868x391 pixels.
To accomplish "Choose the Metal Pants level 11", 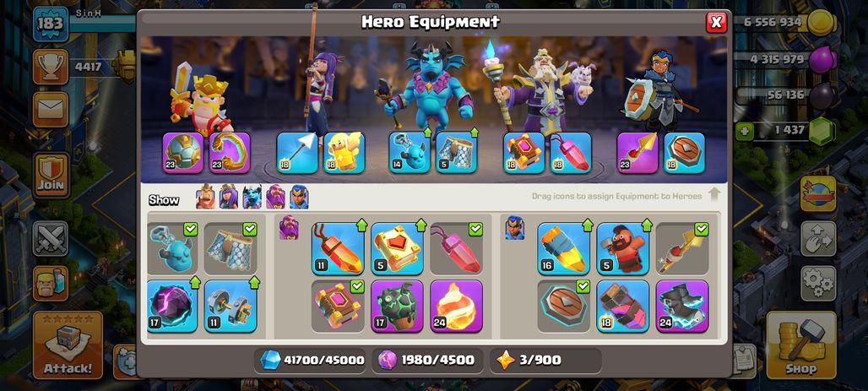I will pos(231,306).
